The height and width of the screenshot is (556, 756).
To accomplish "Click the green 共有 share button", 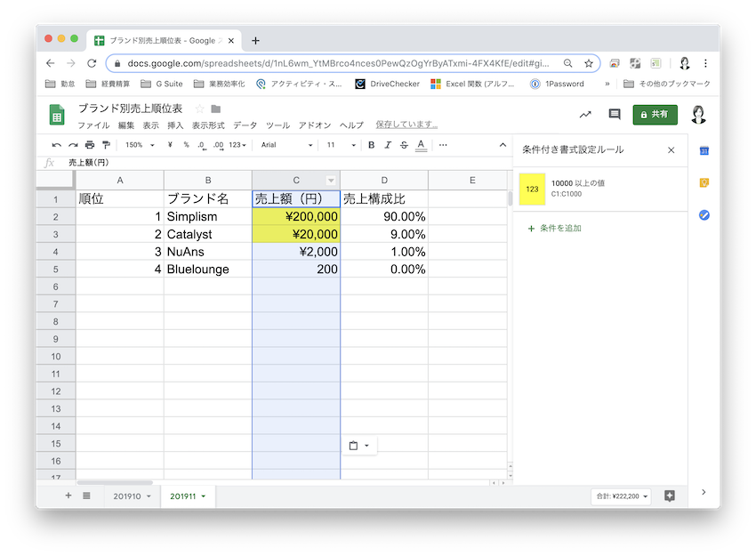I will (655, 115).
